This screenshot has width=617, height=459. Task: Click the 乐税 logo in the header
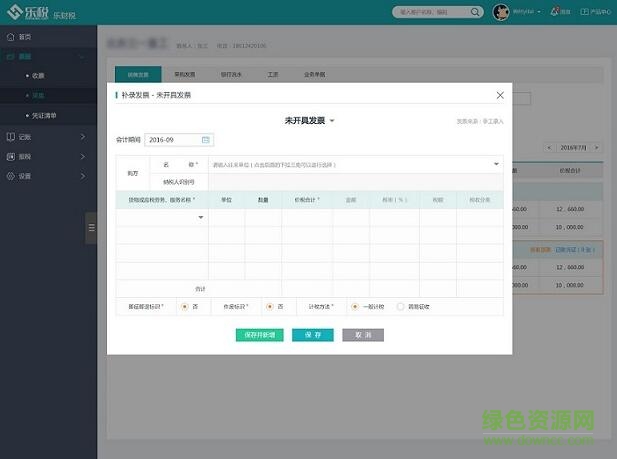click(x=28, y=12)
